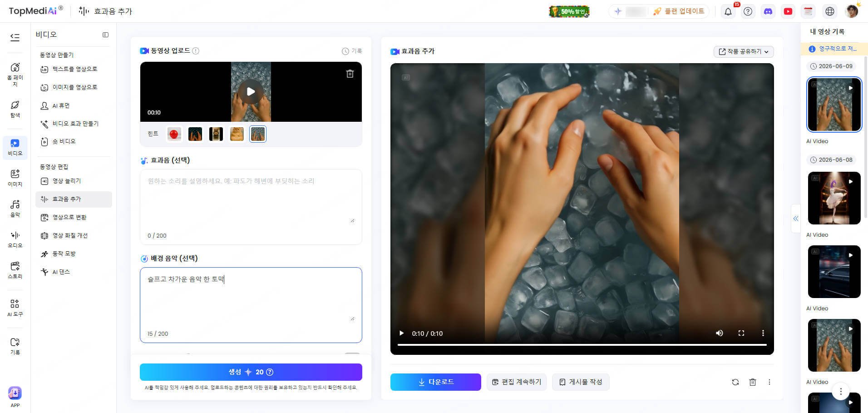
Task: Click the 생성 generate button
Action: click(x=251, y=372)
